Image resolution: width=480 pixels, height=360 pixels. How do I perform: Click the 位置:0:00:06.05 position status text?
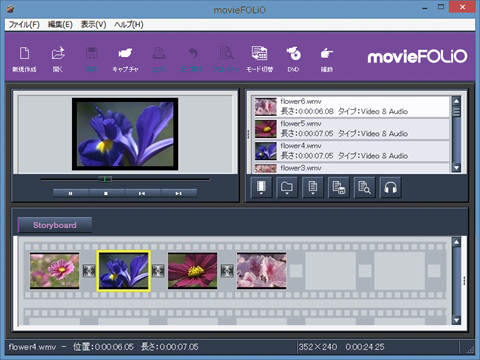103,347
